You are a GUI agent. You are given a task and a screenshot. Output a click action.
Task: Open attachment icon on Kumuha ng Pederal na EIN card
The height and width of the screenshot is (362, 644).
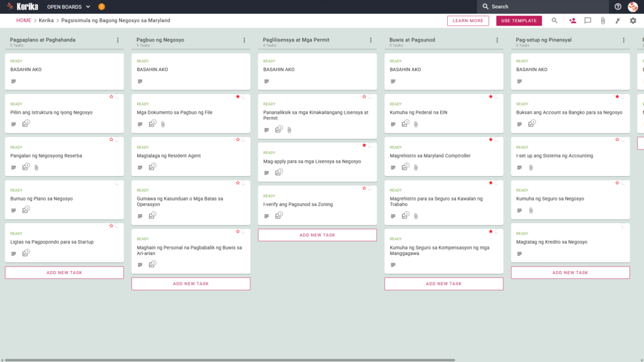pos(416,124)
